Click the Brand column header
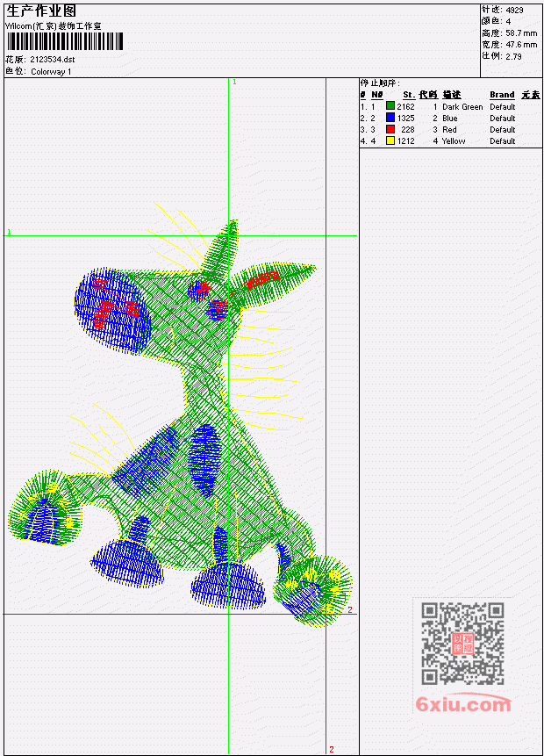The width and height of the screenshot is (544, 756). pos(502,95)
